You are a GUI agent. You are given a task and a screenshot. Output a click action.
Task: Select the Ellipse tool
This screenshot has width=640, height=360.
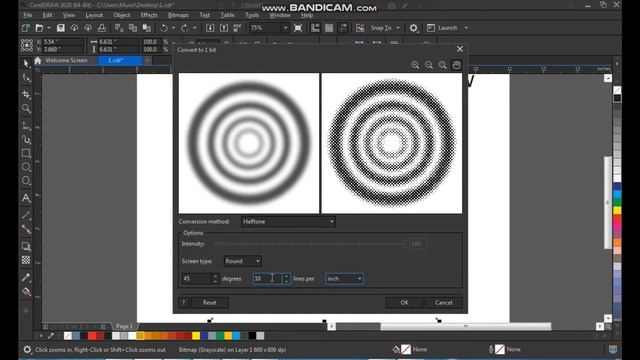pyautogui.click(x=26, y=167)
